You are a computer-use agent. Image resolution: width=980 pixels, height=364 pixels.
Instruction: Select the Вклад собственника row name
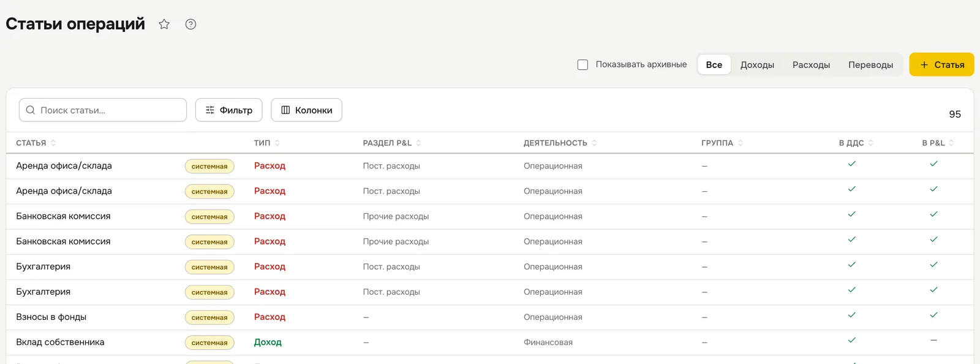point(60,342)
